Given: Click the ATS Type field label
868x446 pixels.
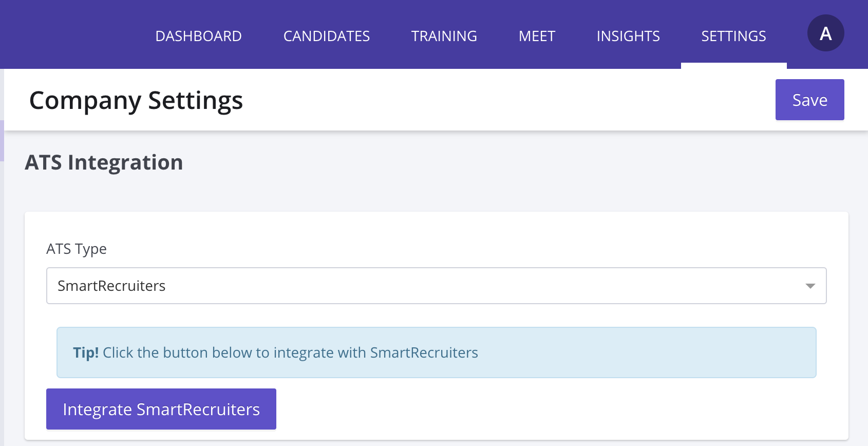Looking at the screenshot, I should [77, 249].
